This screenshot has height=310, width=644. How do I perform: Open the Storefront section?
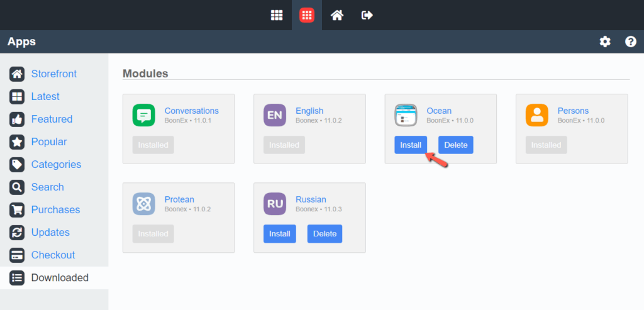[x=54, y=74]
